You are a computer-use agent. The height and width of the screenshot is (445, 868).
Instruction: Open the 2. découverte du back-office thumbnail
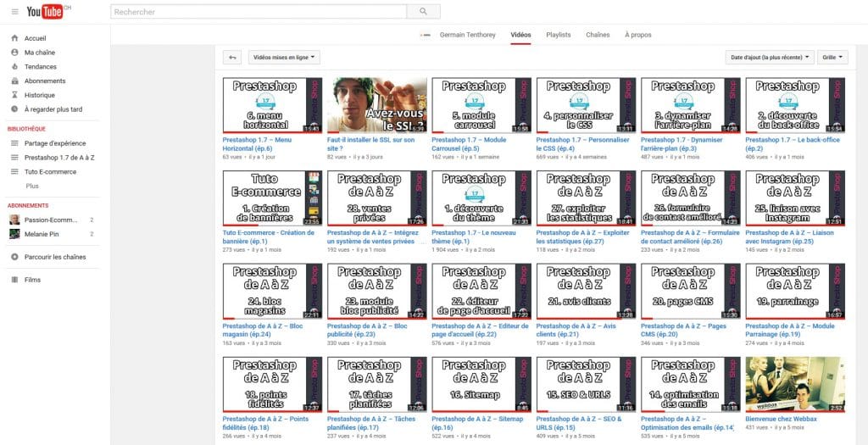(x=795, y=105)
